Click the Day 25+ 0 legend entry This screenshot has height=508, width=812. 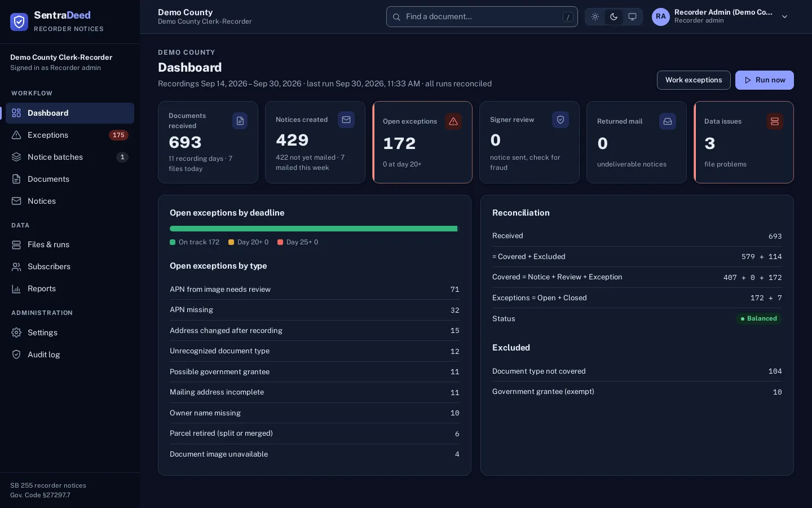coord(298,242)
